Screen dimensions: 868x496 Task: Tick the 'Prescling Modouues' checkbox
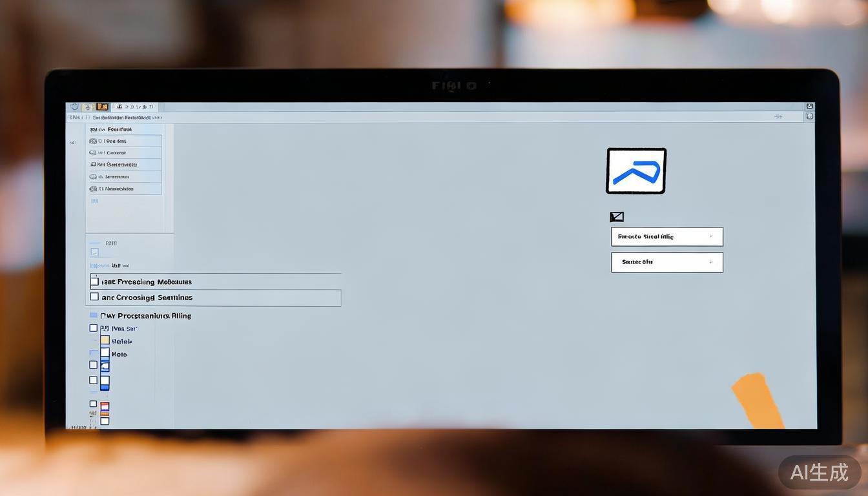95,282
